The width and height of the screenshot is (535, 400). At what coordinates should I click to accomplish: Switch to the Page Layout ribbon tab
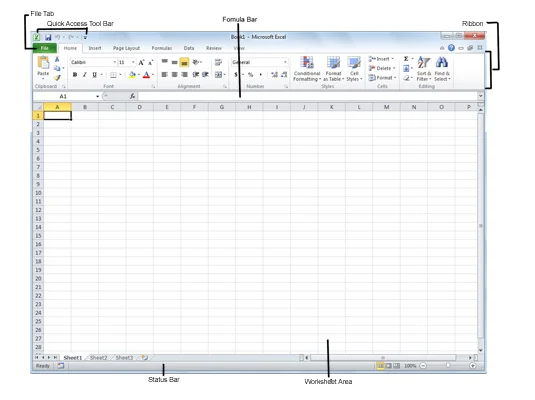click(126, 48)
